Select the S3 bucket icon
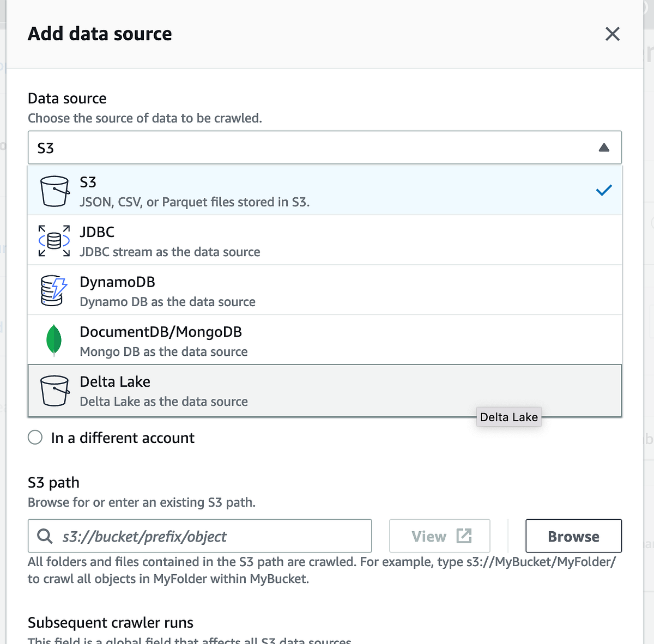The width and height of the screenshot is (654, 644). click(x=54, y=191)
